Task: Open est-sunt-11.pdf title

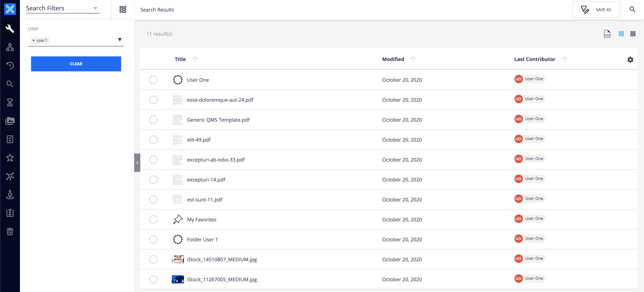Action: pyautogui.click(x=205, y=199)
